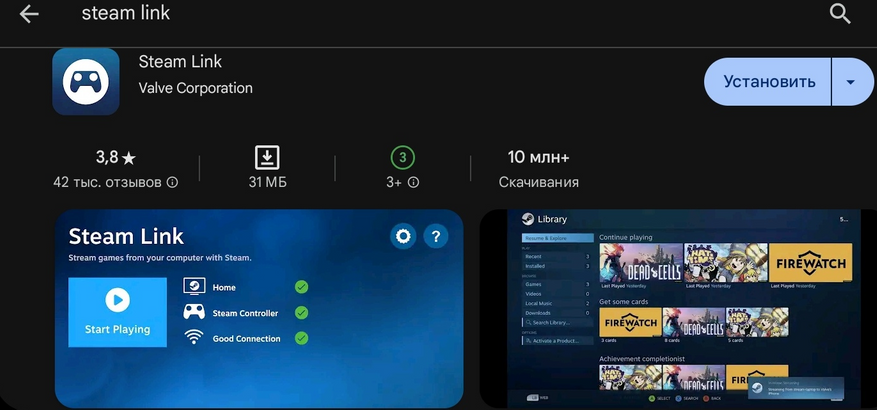877x410 pixels.
Task: Select Installed in Library sidebar
Action: tap(557, 266)
